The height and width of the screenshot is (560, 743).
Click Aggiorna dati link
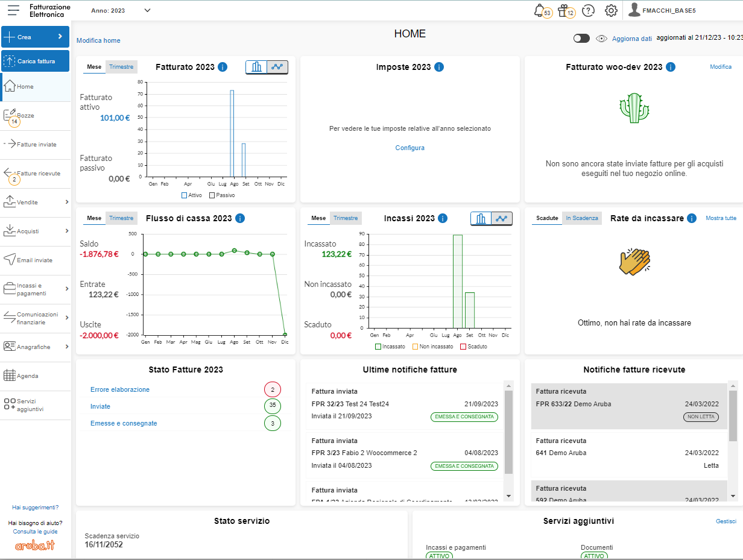point(632,39)
